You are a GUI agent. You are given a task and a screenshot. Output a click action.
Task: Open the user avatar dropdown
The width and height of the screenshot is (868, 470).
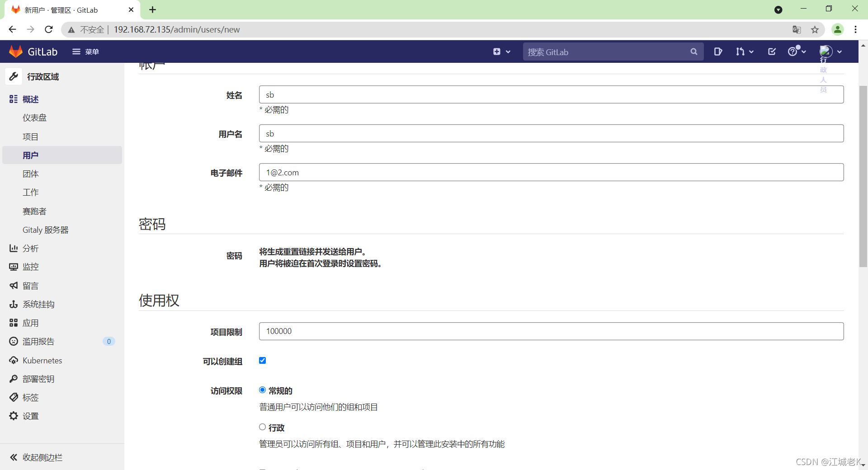point(831,52)
